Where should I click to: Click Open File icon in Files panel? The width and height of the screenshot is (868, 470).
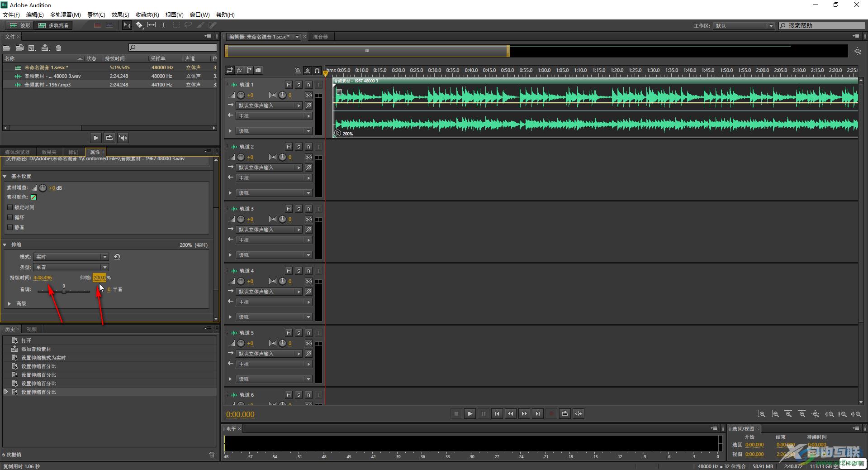pyautogui.click(x=7, y=48)
